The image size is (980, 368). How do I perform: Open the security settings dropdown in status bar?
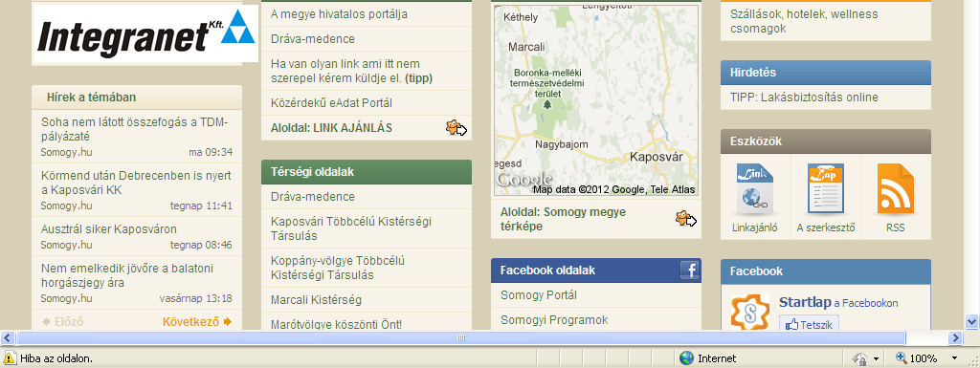tap(877, 358)
